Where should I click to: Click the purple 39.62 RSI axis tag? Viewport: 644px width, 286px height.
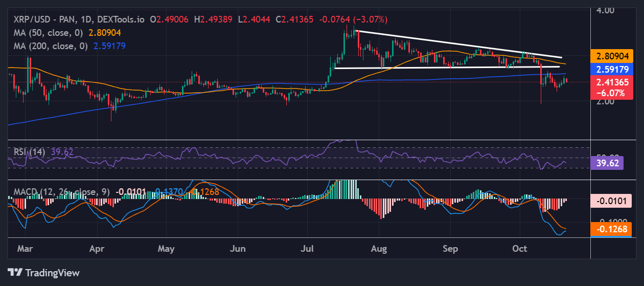(x=607, y=163)
